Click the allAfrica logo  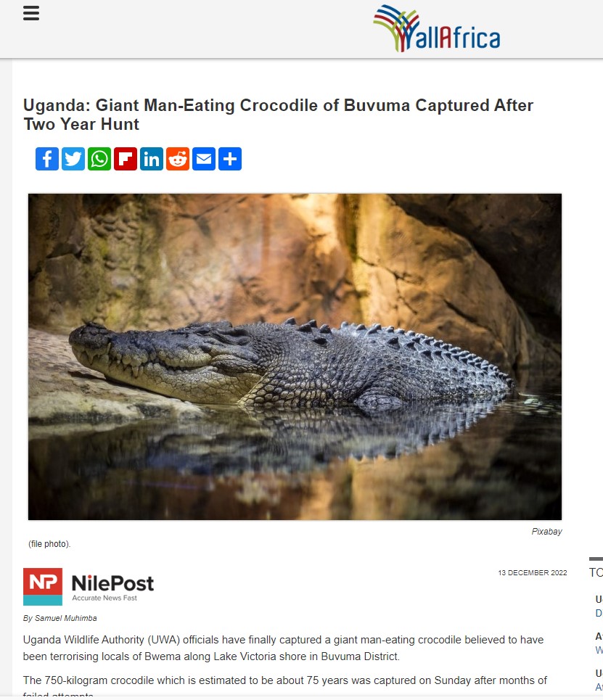(436, 28)
